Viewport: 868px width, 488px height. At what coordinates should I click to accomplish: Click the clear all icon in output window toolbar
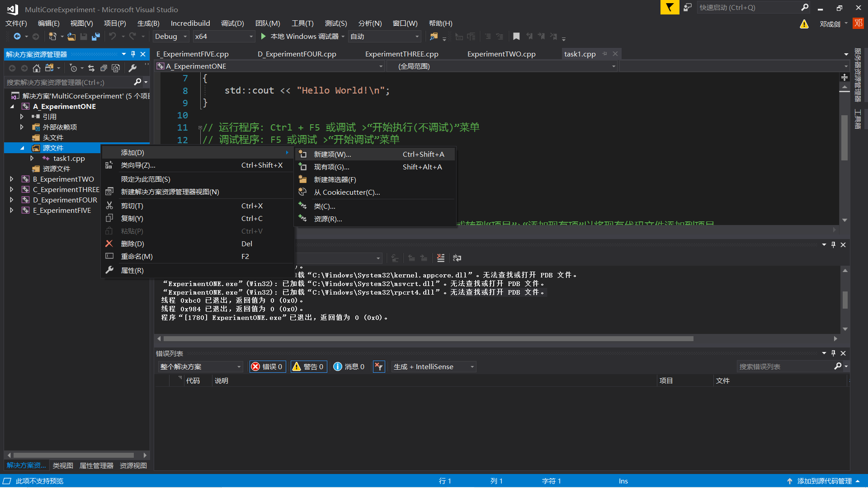[441, 258]
